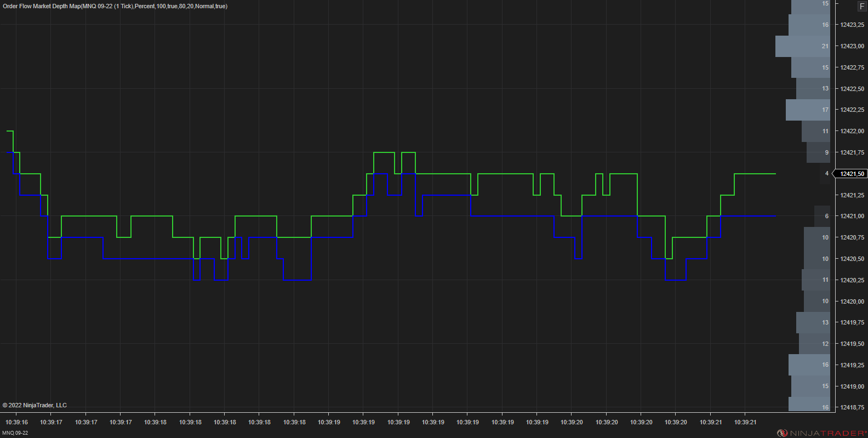Viewport: 868px width, 438px height.
Task: Click the 12422,00 price axis label
Action: coord(852,131)
